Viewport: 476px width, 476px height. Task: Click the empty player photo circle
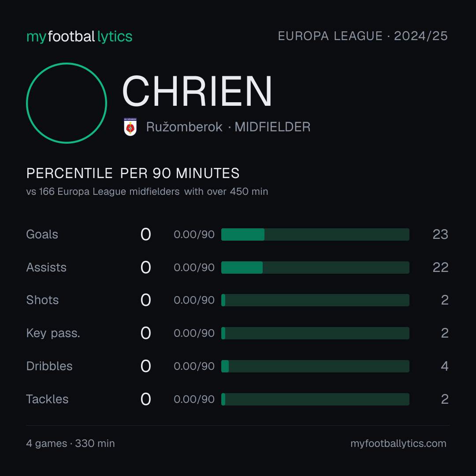[67, 103]
